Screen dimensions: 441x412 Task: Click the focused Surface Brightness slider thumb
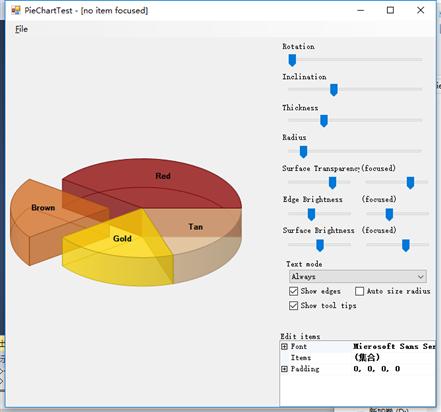[406, 246]
